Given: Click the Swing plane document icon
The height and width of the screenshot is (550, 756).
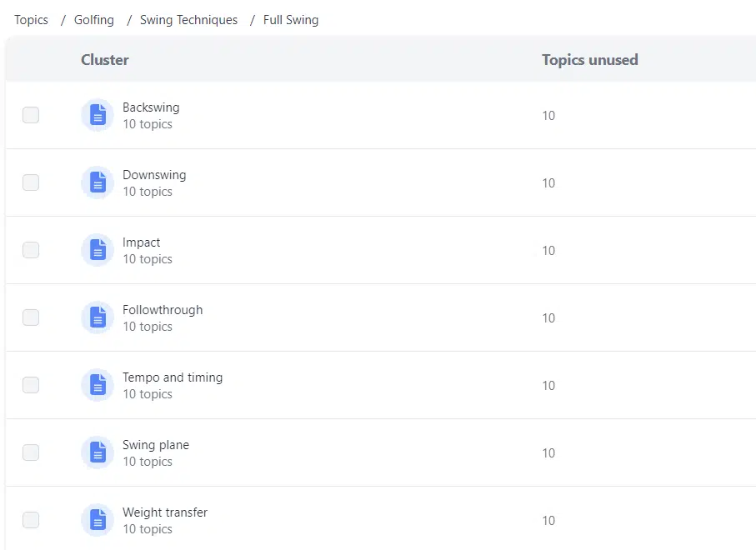Looking at the screenshot, I should [98, 452].
